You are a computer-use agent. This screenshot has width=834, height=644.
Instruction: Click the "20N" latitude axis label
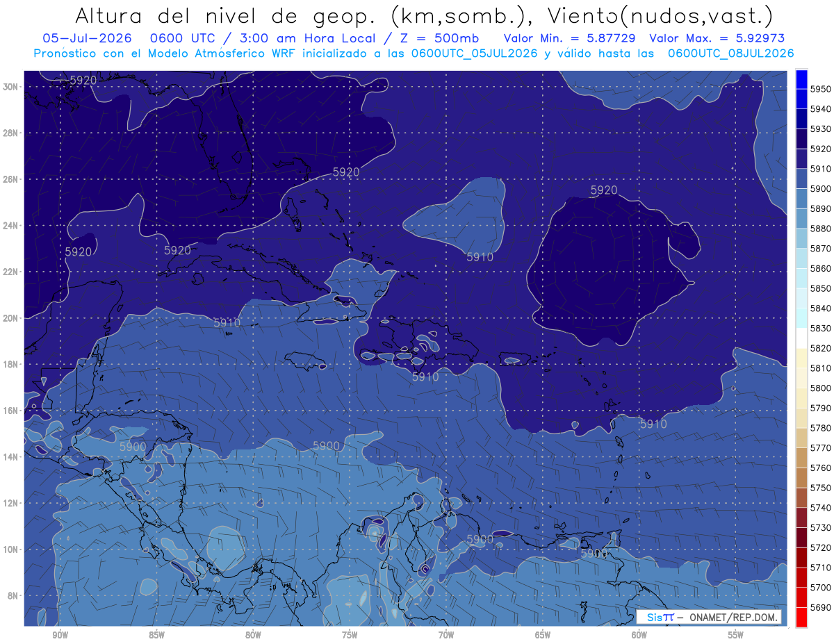pos(11,318)
